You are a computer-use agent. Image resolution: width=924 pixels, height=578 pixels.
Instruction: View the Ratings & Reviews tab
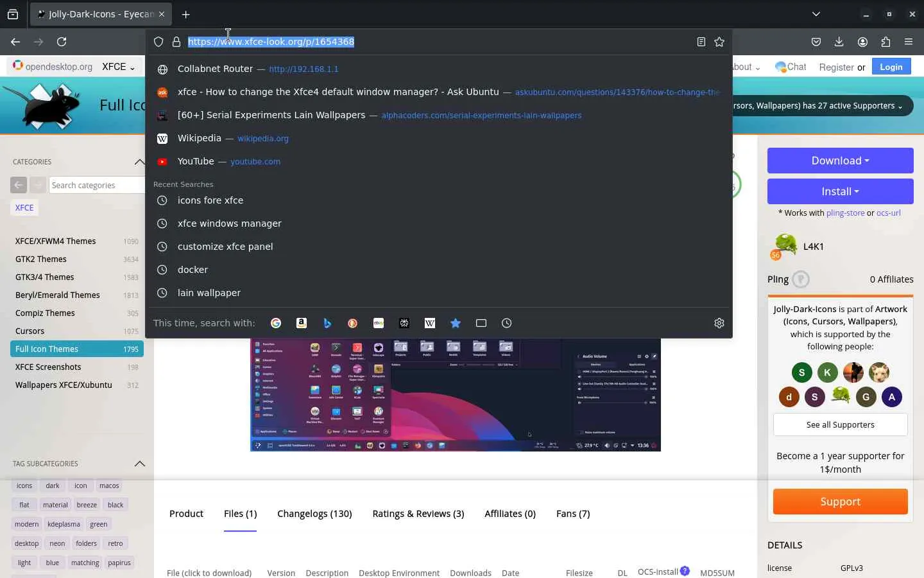point(418,514)
